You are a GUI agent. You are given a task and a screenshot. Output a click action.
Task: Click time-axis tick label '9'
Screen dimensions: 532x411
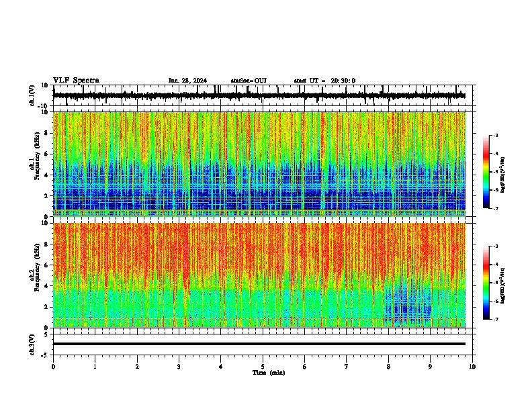tap(430, 367)
